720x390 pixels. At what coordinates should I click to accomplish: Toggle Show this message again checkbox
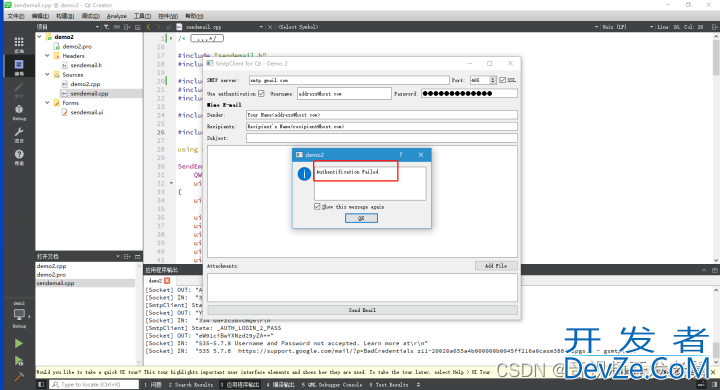(317, 207)
